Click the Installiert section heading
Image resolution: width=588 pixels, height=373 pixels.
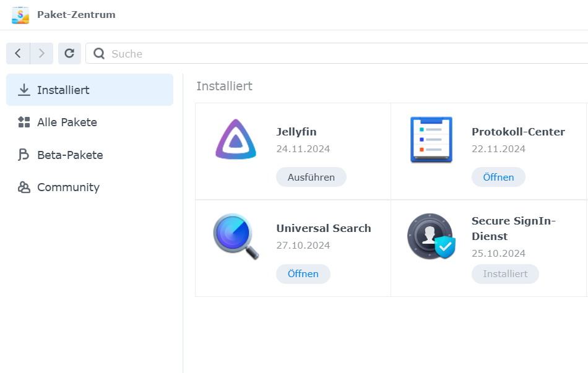[x=224, y=86]
